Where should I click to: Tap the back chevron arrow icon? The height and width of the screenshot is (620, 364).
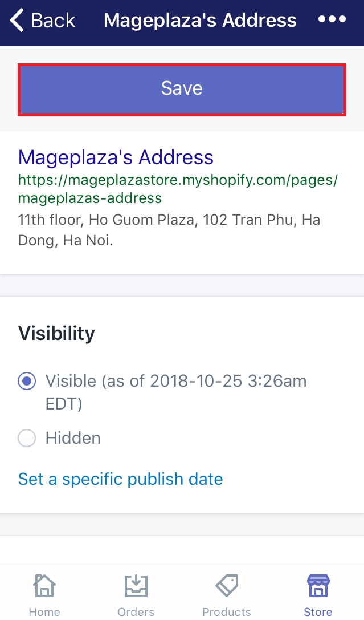[17, 20]
